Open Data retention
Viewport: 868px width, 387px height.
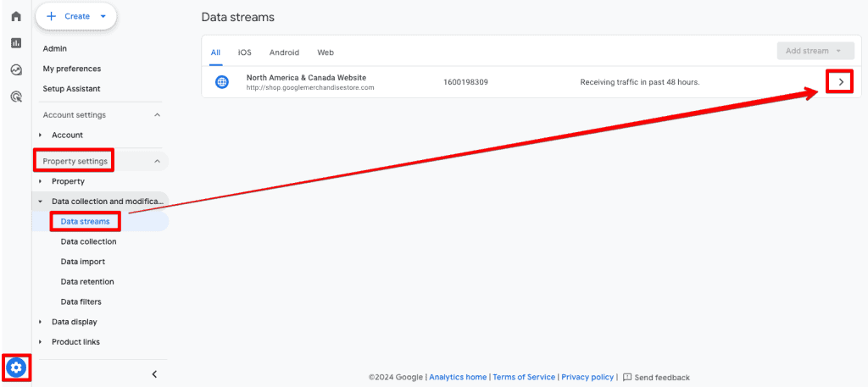click(x=87, y=281)
